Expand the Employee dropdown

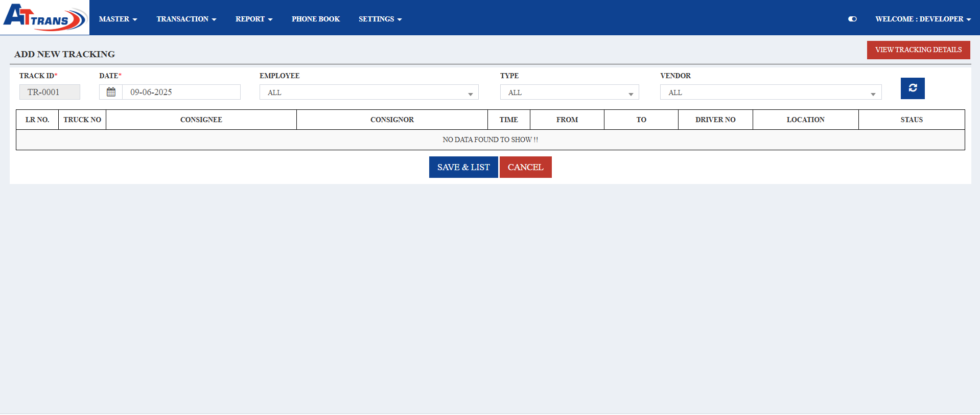click(x=368, y=93)
